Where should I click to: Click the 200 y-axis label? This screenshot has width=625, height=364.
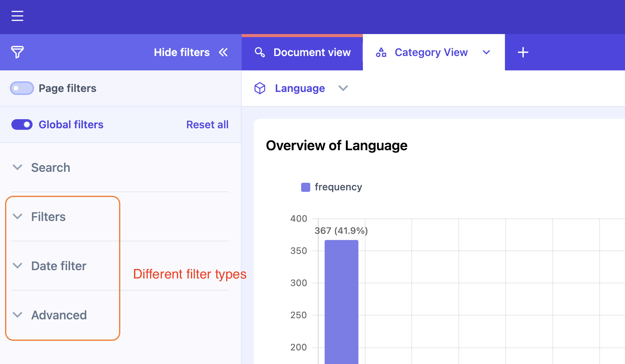pos(299,347)
